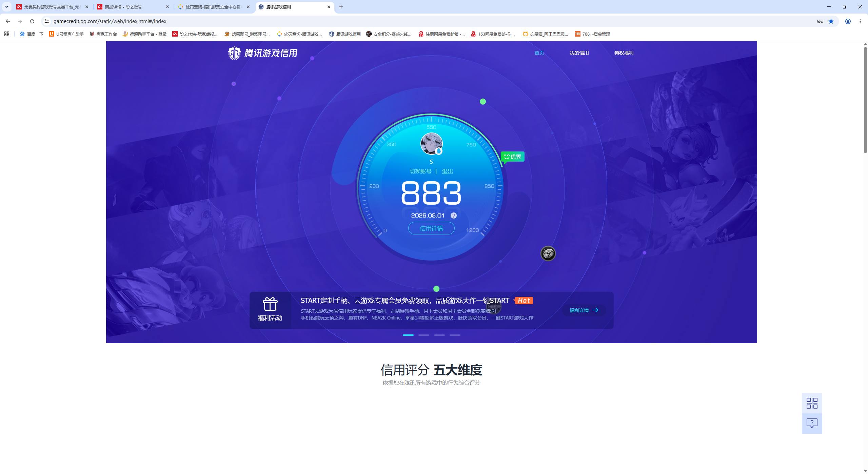Screen dimensions: 868x474
Task: Open the 商家工作台 bookmark
Action: [103, 34]
